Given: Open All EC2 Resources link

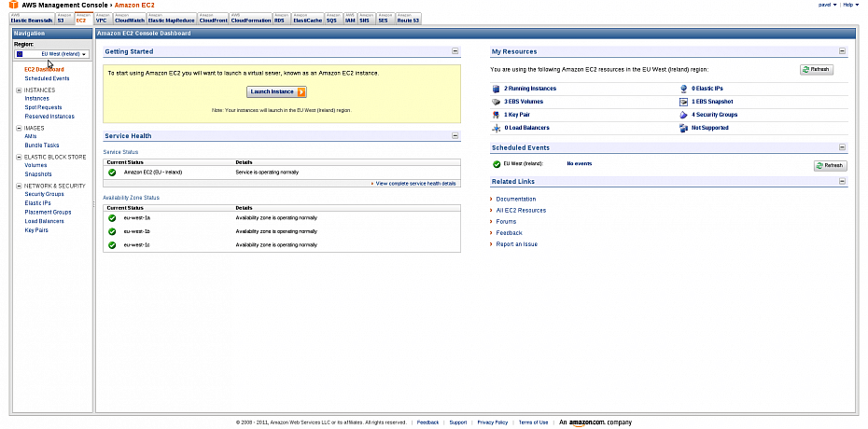Looking at the screenshot, I should (x=521, y=211).
